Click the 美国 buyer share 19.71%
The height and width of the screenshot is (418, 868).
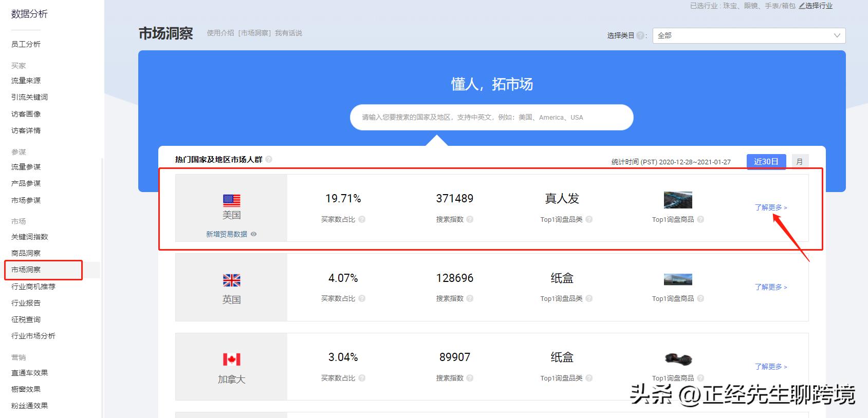pyautogui.click(x=343, y=199)
